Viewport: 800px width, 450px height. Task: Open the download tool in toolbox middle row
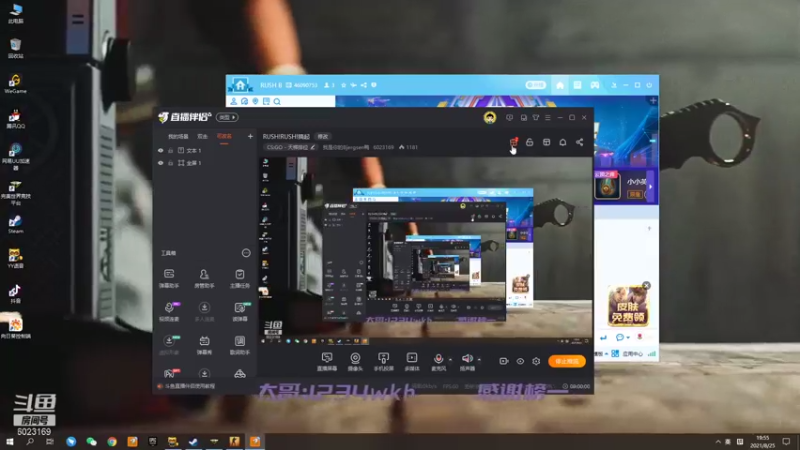pyautogui.click(x=204, y=312)
